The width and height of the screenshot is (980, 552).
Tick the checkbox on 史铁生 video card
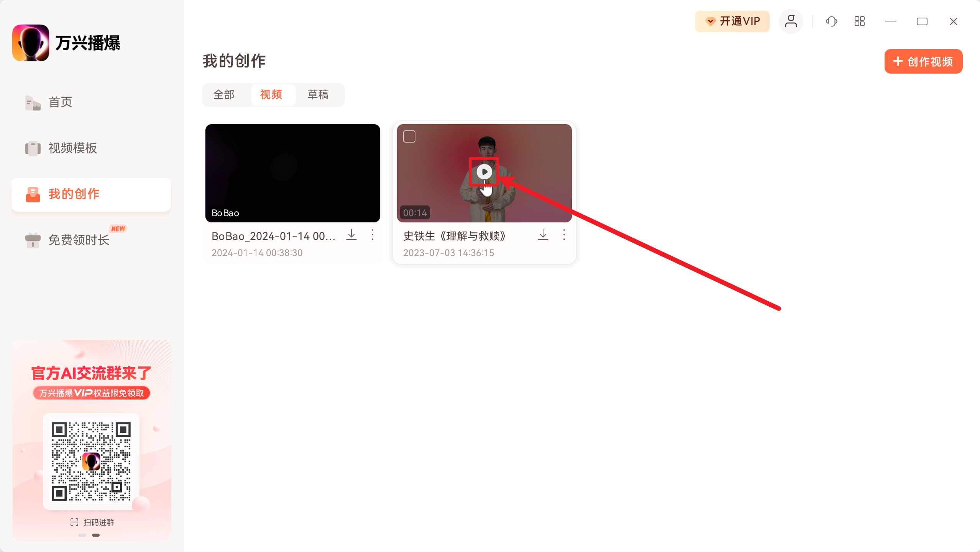(409, 136)
